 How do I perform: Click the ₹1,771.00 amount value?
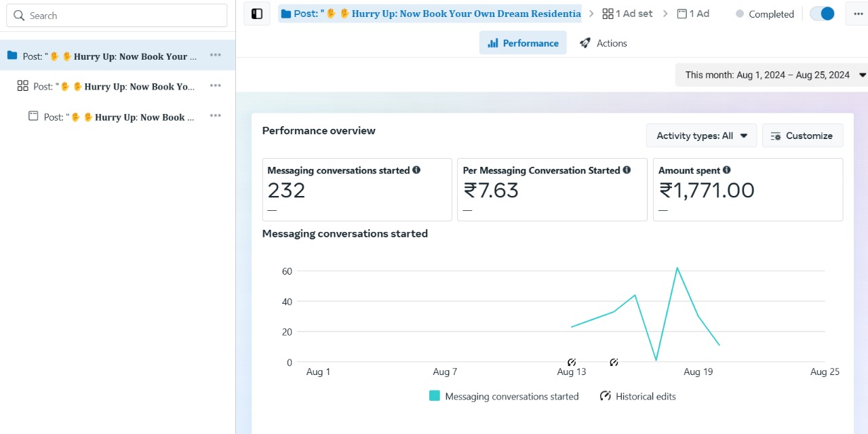707,191
